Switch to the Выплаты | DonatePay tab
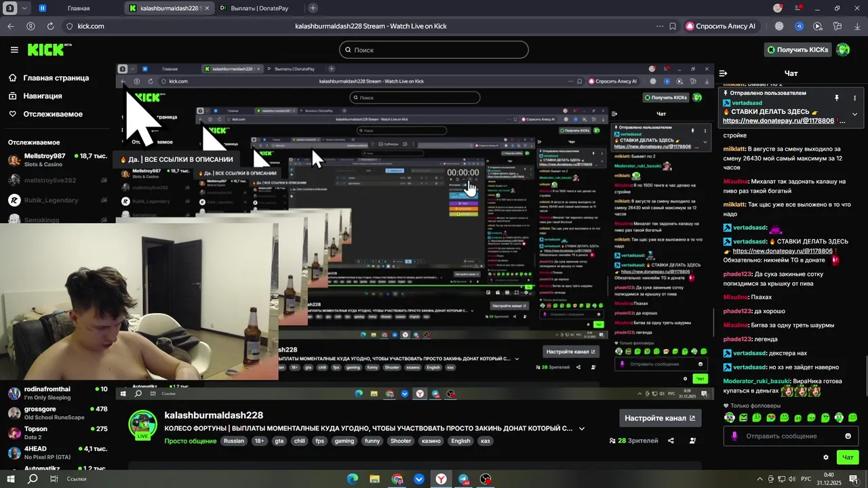The width and height of the screenshot is (868, 488). click(x=260, y=8)
